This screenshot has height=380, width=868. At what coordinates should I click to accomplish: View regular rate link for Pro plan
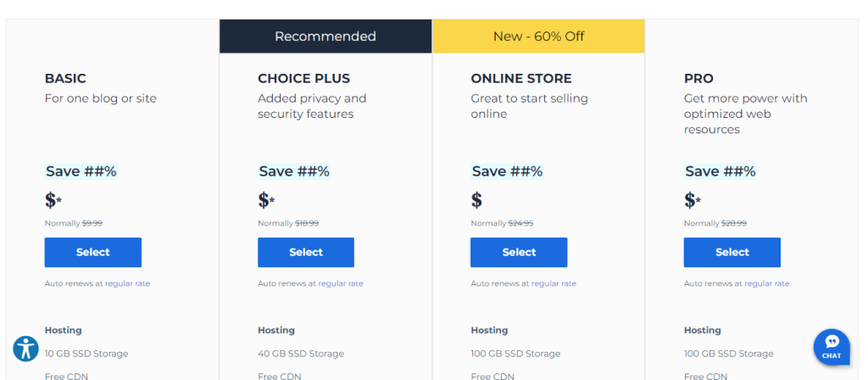coord(766,283)
